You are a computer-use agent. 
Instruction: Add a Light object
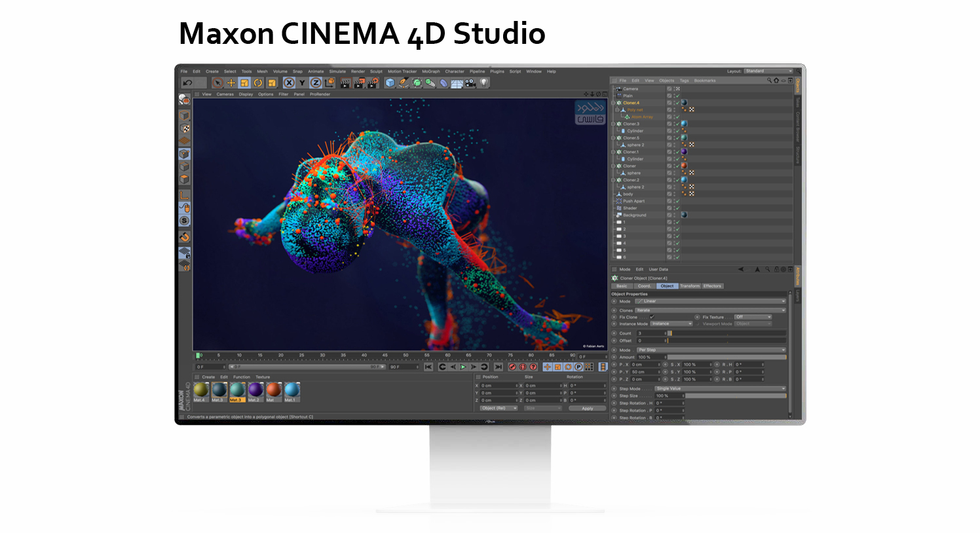pyautogui.click(x=484, y=83)
